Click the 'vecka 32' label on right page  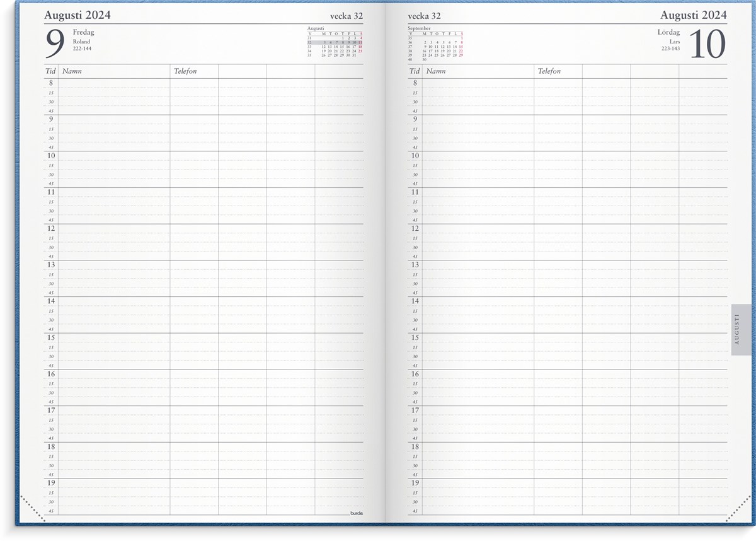425,15
